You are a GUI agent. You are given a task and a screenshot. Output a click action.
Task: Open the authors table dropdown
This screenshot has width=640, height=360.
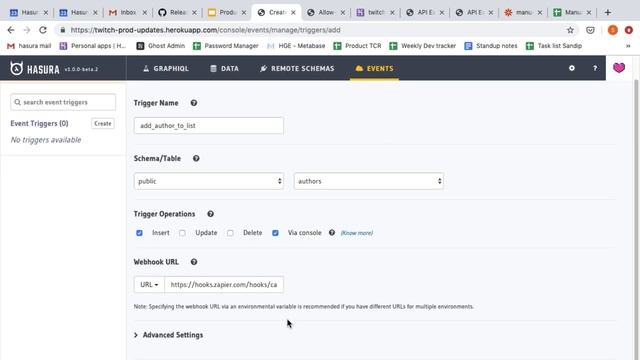369,181
